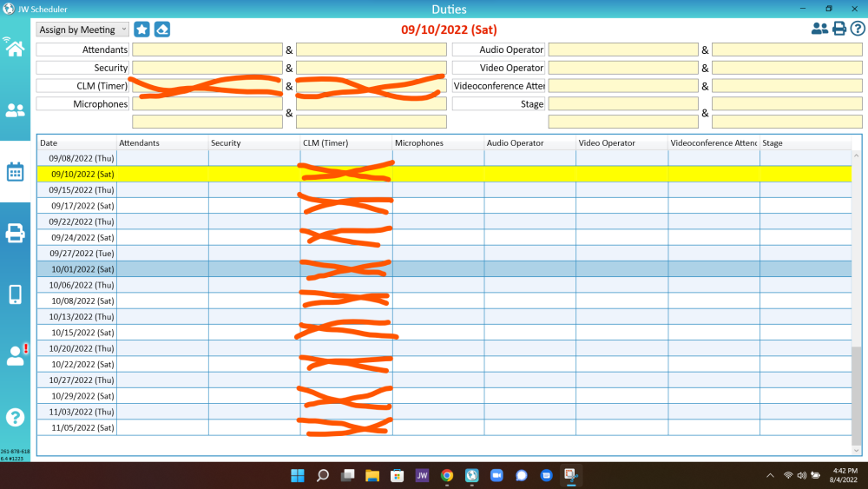
Task: Click the eraser clear icon
Action: click(162, 30)
